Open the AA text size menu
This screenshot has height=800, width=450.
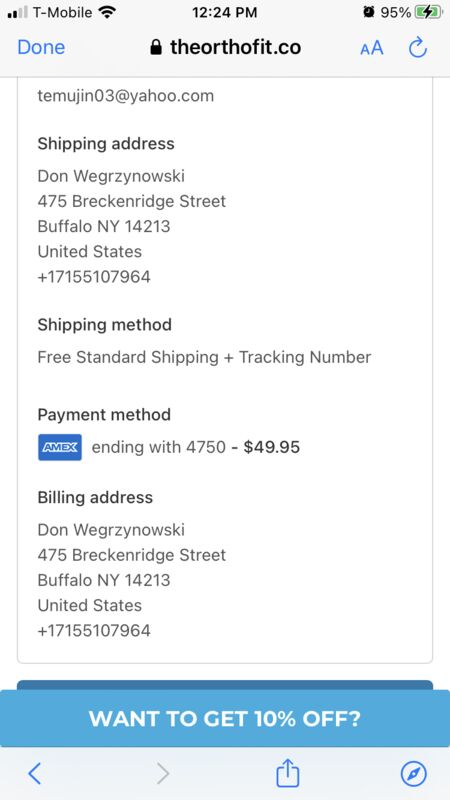pos(371,48)
